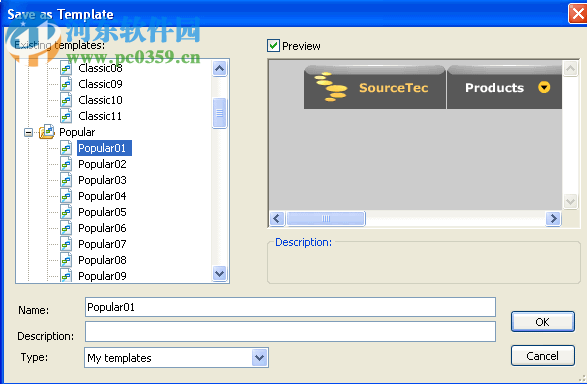587x384 pixels.
Task: Click the template list scroll down arrow
Action: (219, 273)
